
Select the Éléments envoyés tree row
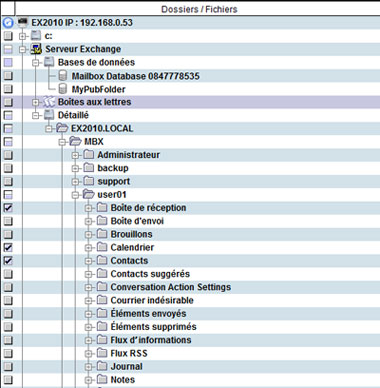[190, 314]
